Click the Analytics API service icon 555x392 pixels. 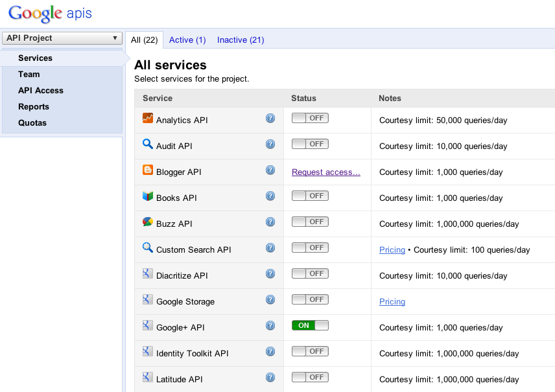pos(148,119)
